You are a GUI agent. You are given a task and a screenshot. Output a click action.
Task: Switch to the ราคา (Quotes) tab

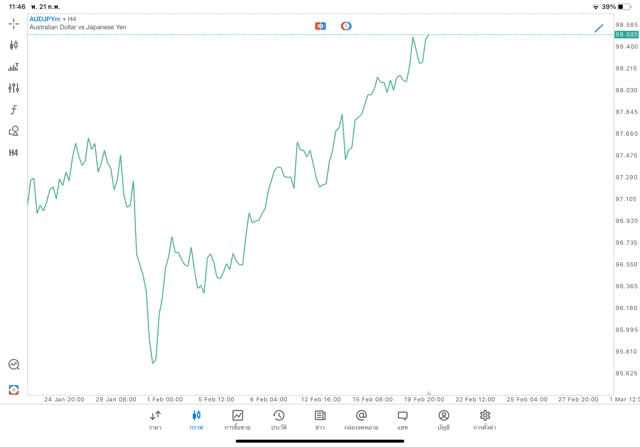[x=155, y=419]
